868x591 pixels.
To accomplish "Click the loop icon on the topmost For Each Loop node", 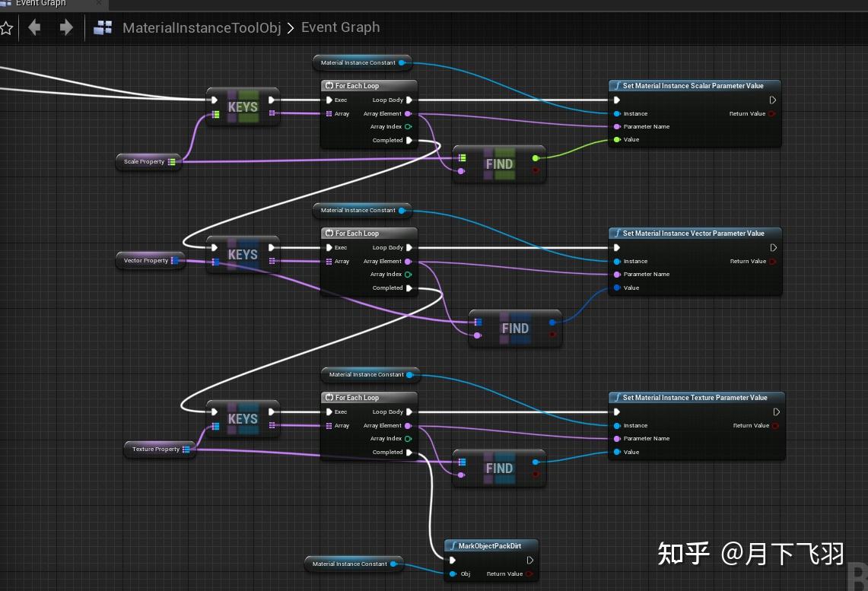I will click(329, 85).
